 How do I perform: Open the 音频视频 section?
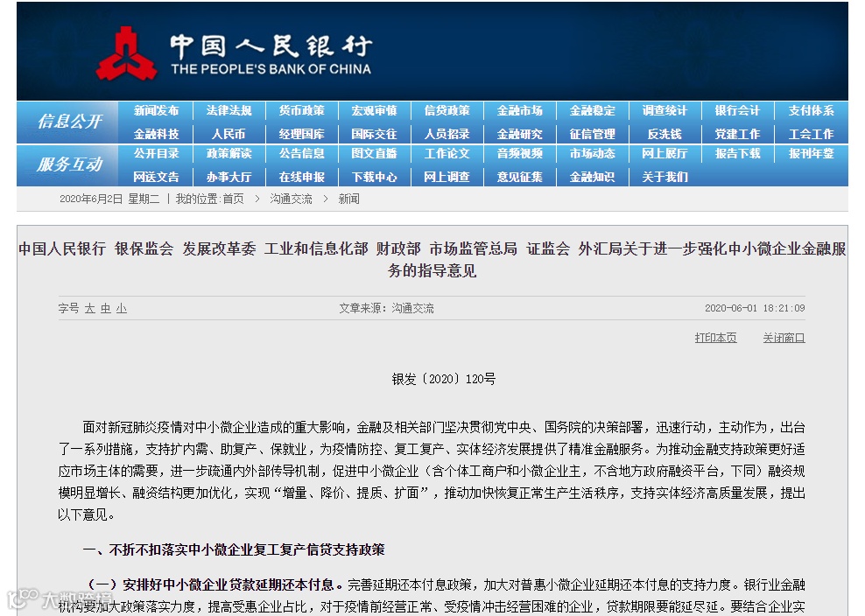520,153
